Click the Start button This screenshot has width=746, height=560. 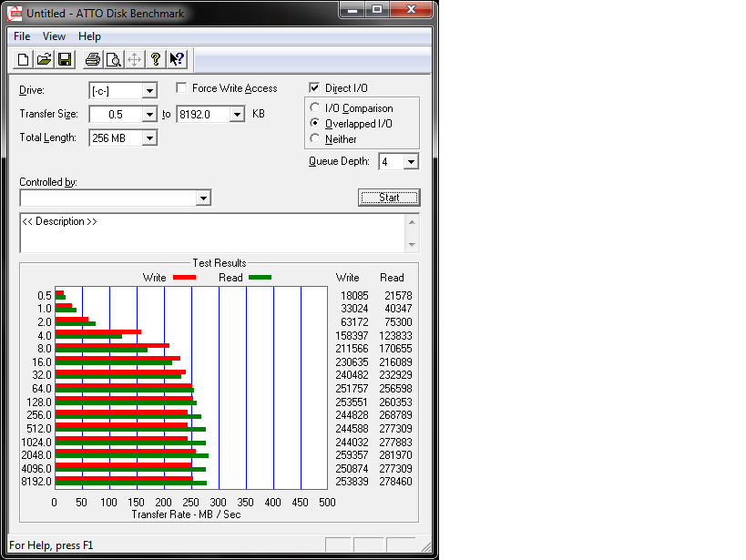[x=389, y=198]
